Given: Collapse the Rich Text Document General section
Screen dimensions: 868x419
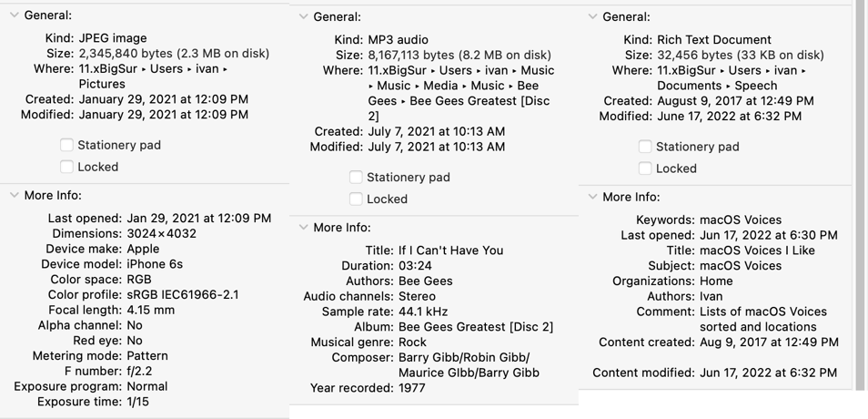Looking at the screenshot, I should click(593, 16).
